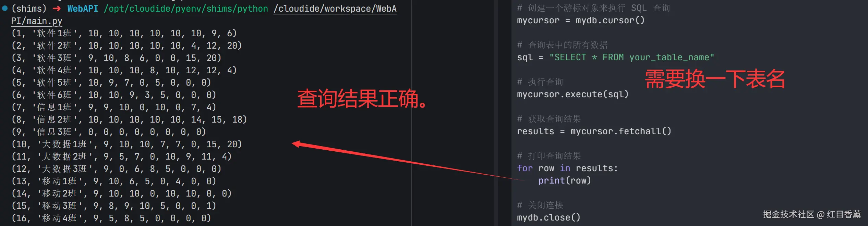
Task: Click the 'for row in results:' line
Action: coord(567,168)
